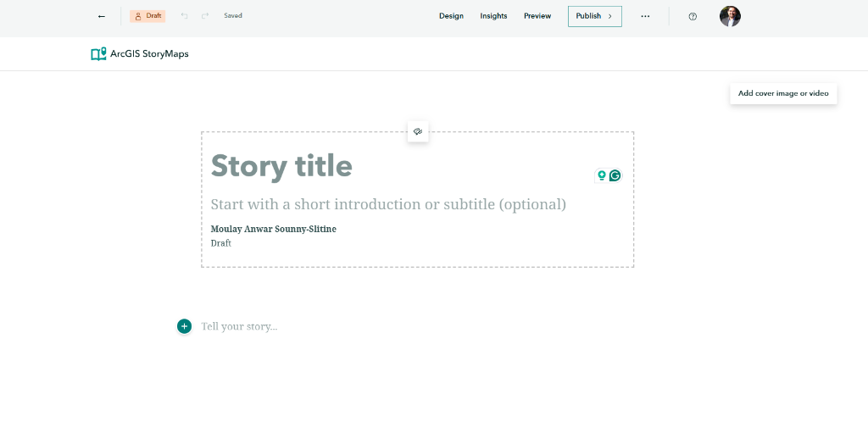This screenshot has width=868, height=433.
Task: Open story Preview
Action: [537, 16]
